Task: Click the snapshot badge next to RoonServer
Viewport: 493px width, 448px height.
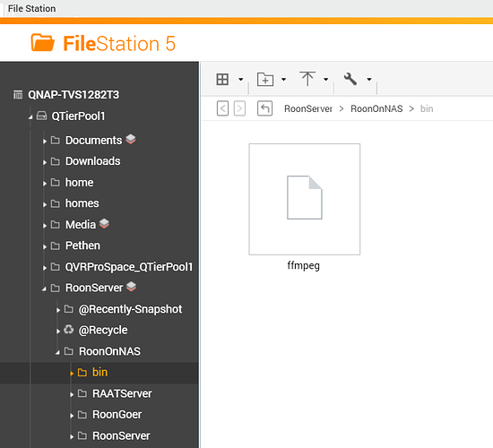Action: tap(131, 287)
